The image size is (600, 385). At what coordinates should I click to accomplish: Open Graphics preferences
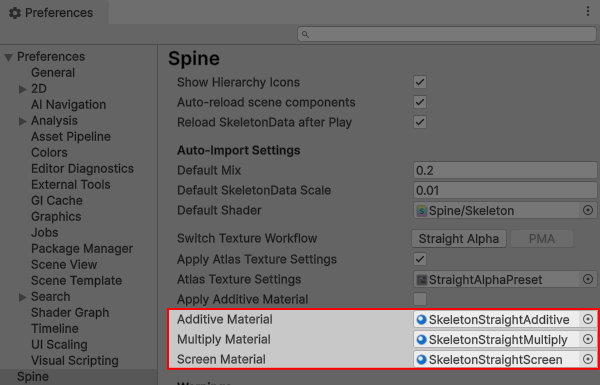point(56,217)
